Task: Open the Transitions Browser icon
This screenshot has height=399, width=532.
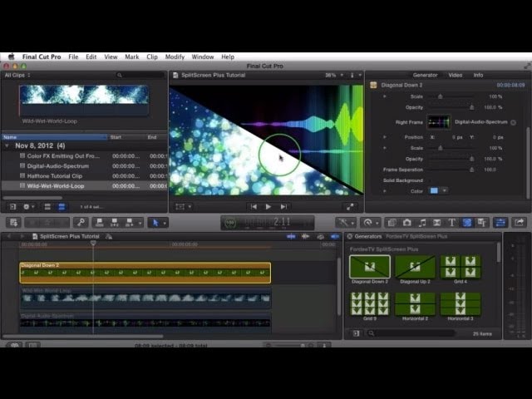Action: [x=437, y=223]
